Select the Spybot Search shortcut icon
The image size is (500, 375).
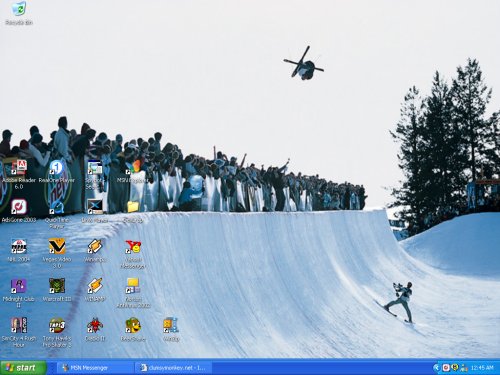[x=95, y=167]
